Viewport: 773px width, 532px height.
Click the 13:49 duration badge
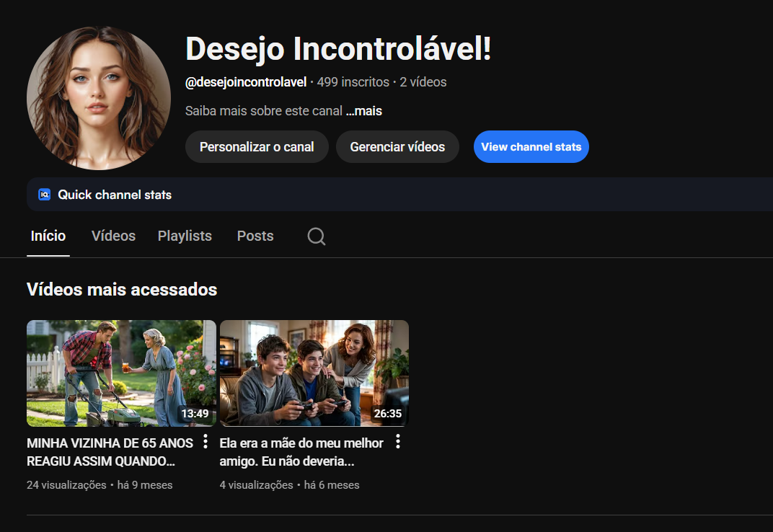[195, 414]
